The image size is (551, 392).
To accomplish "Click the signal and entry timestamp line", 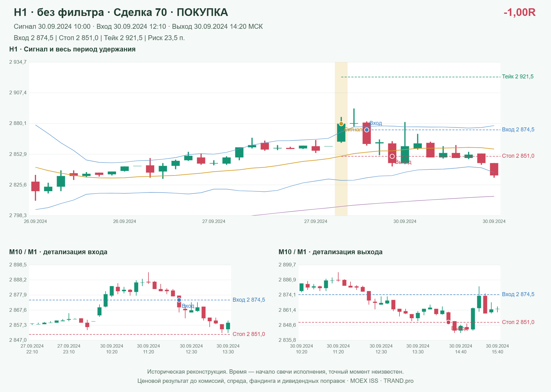I will tap(138, 27).
